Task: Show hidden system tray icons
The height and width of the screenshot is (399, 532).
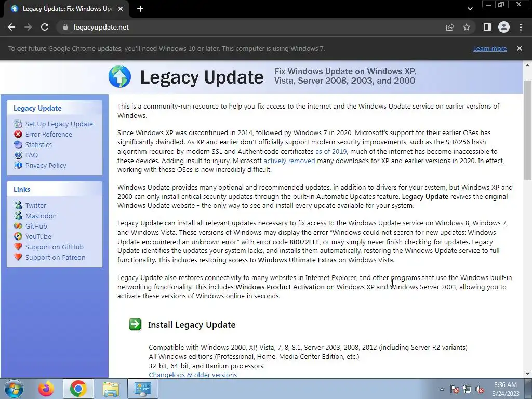Action: pos(442,389)
